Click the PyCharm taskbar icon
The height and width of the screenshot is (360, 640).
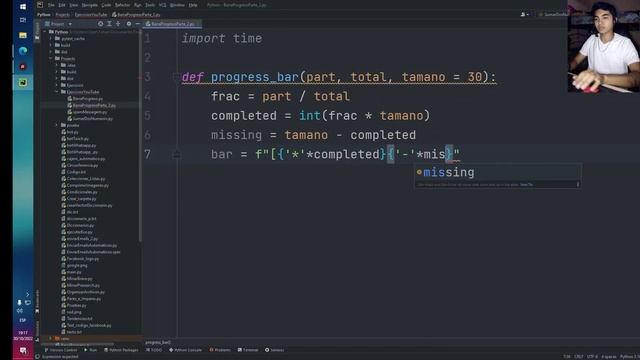[23, 82]
